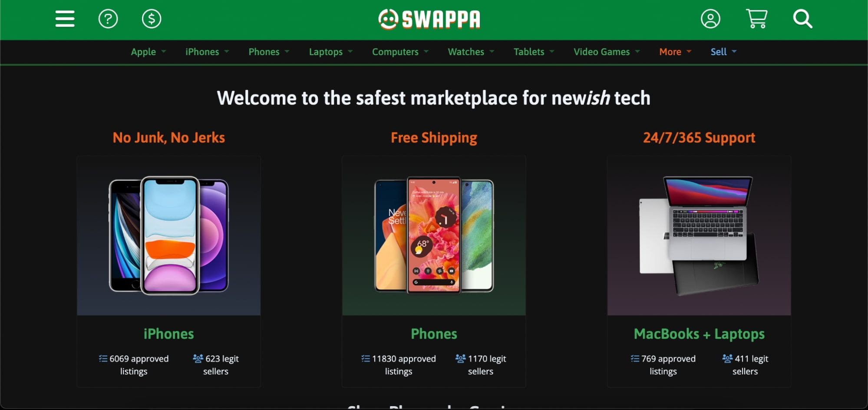This screenshot has height=410, width=868.
Task: Open the hamburger menu icon
Action: tap(65, 19)
